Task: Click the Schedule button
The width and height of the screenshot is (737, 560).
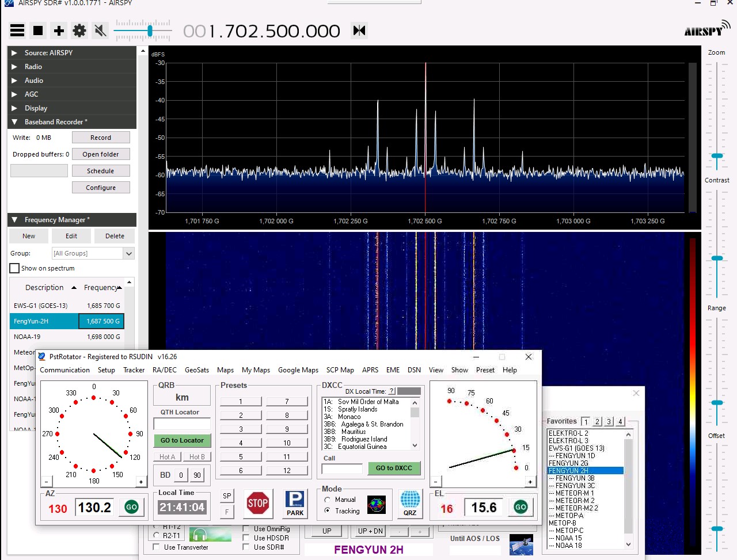Action: pyautogui.click(x=101, y=171)
